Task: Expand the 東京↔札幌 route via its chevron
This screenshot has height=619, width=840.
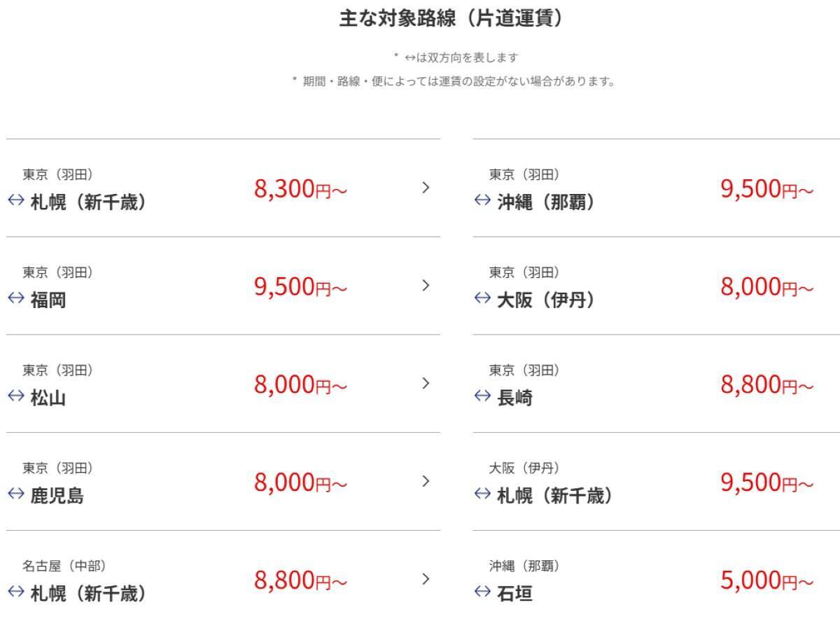Action: pos(425,188)
